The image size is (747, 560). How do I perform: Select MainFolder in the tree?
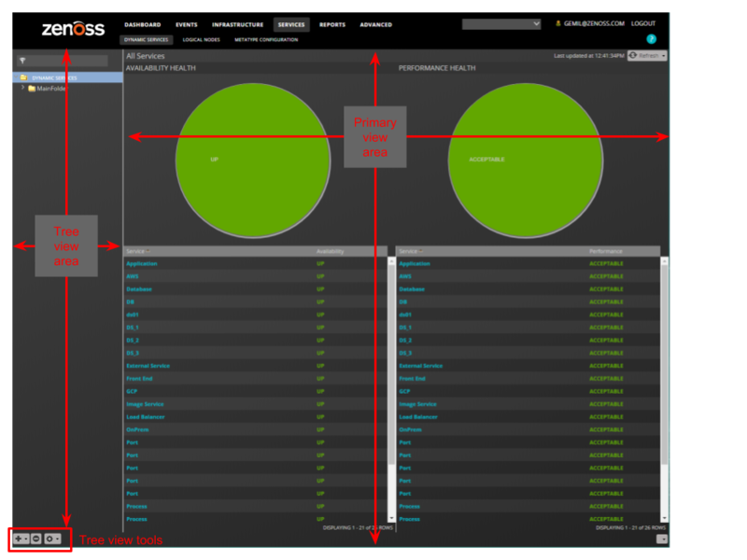(x=51, y=89)
